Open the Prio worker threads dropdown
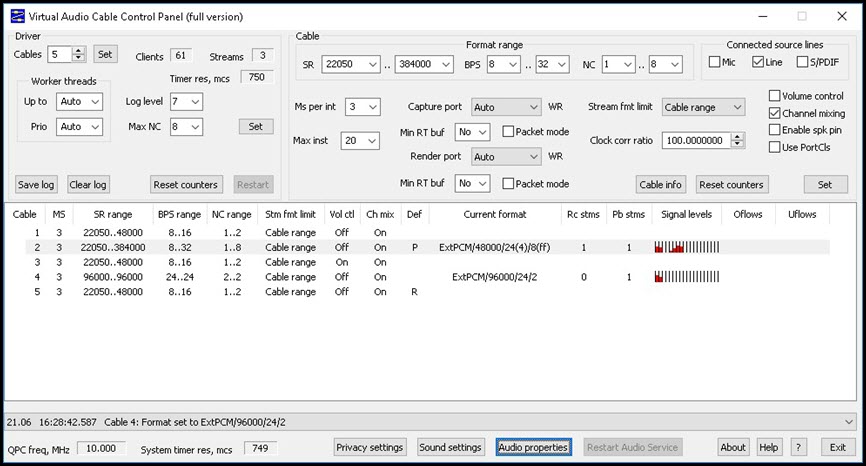The height and width of the screenshot is (466, 866). click(80, 127)
